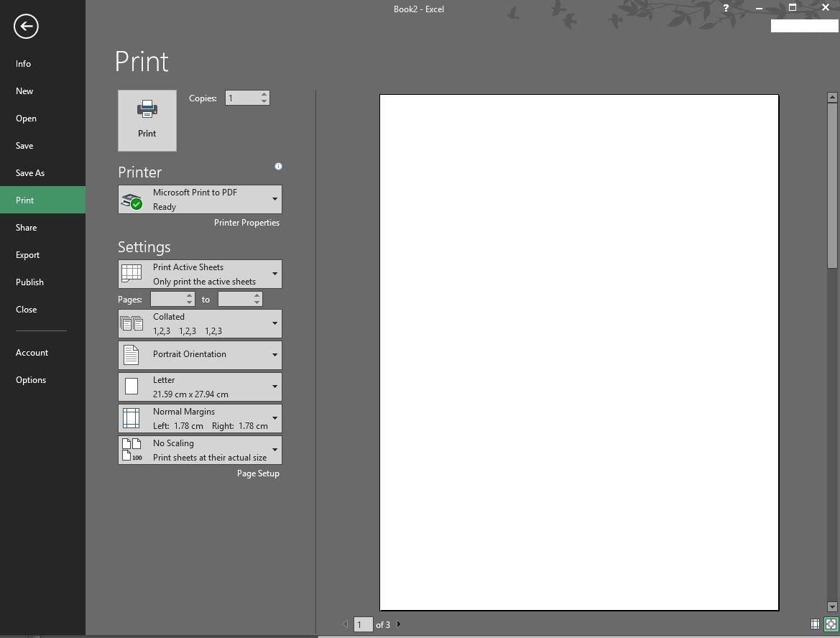This screenshot has height=638, width=840.
Task: Open the Excel Help question mark icon
Action: pos(726,8)
